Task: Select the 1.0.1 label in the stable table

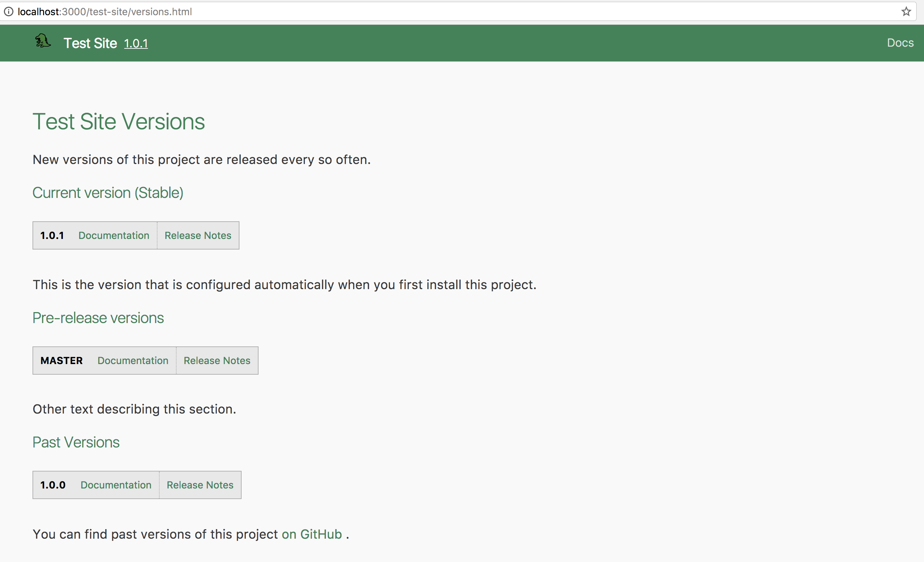Action: coord(52,235)
